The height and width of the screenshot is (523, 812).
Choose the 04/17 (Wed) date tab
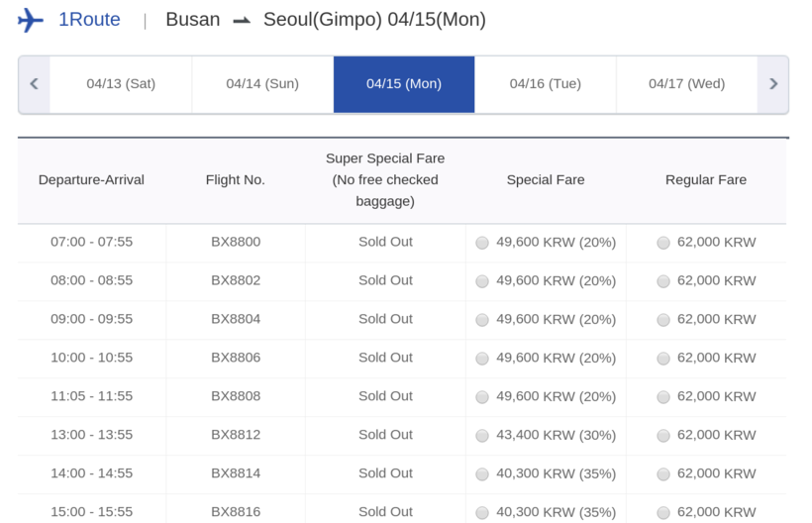(x=687, y=84)
